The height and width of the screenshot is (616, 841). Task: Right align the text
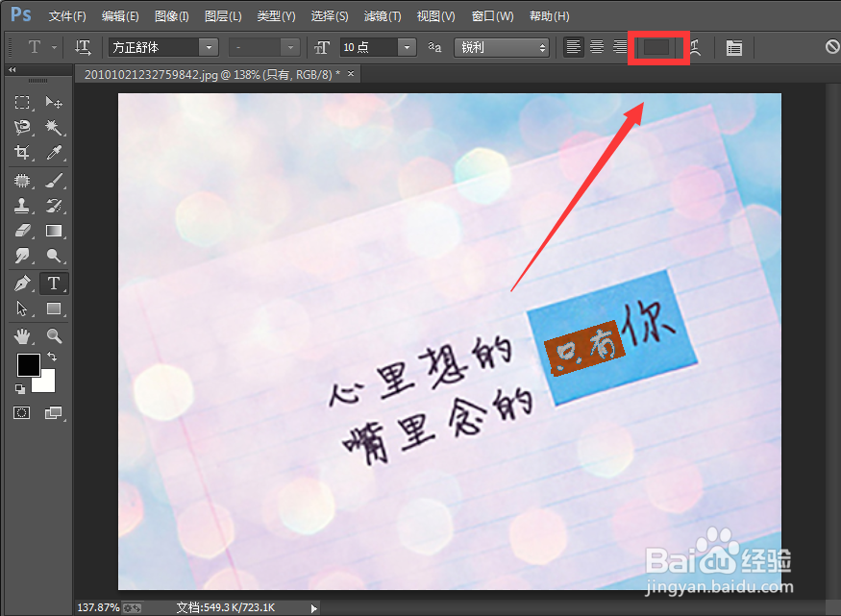620,47
